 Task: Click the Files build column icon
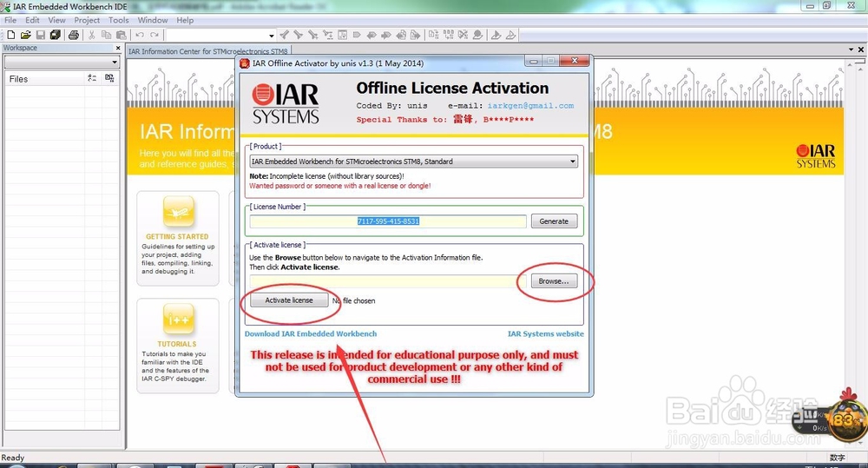(109, 79)
